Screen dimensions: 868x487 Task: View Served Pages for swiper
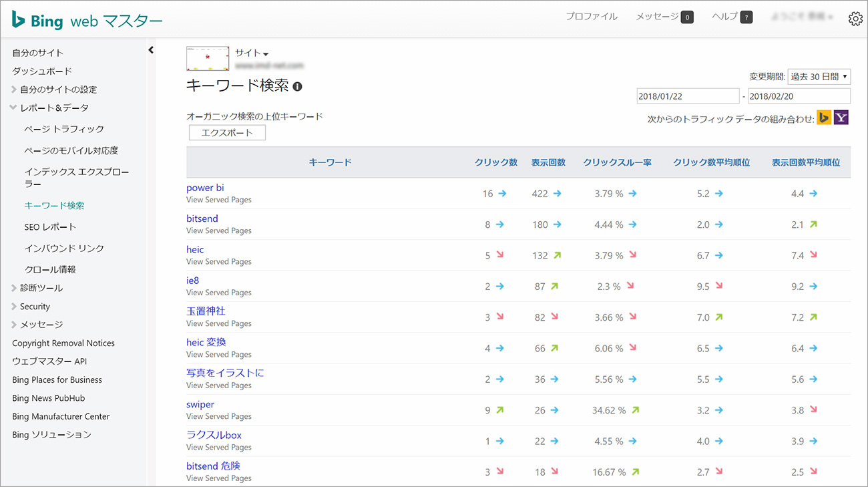point(219,416)
